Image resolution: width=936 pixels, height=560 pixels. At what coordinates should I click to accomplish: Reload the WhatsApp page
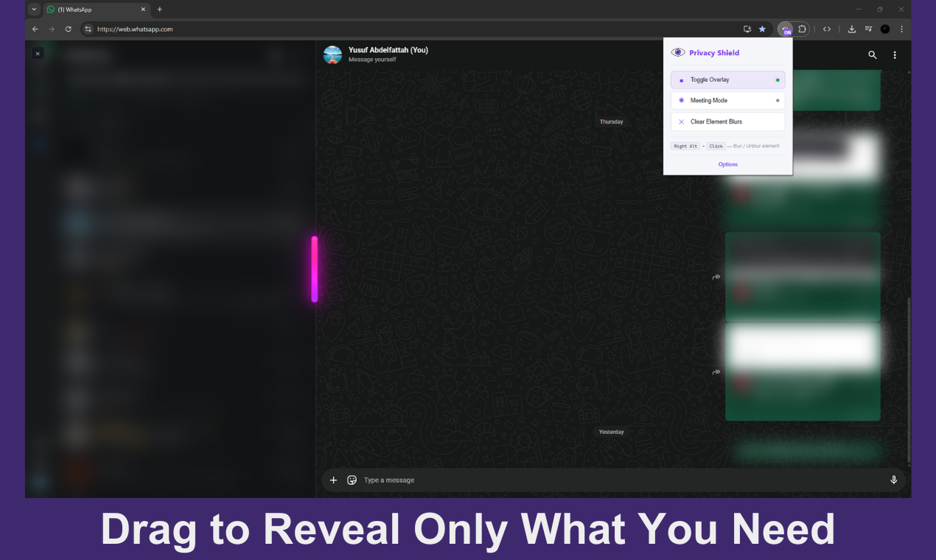pyautogui.click(x=69, y=29)
